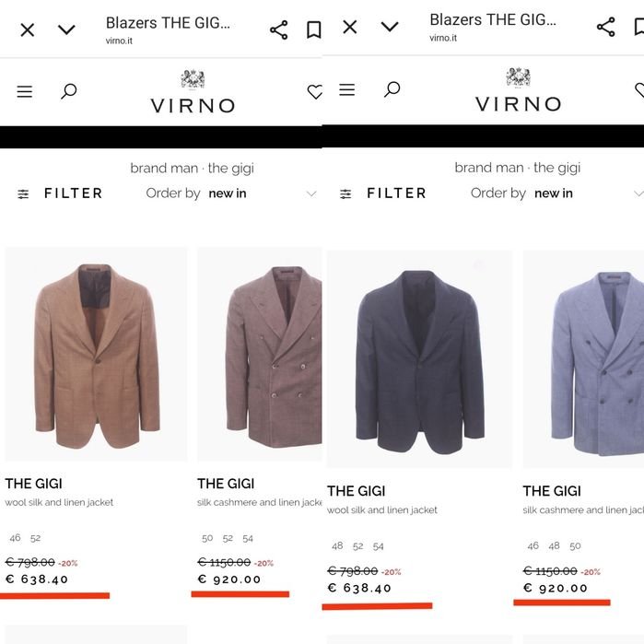Open the hamburger menu in right pane

point(347,89)
